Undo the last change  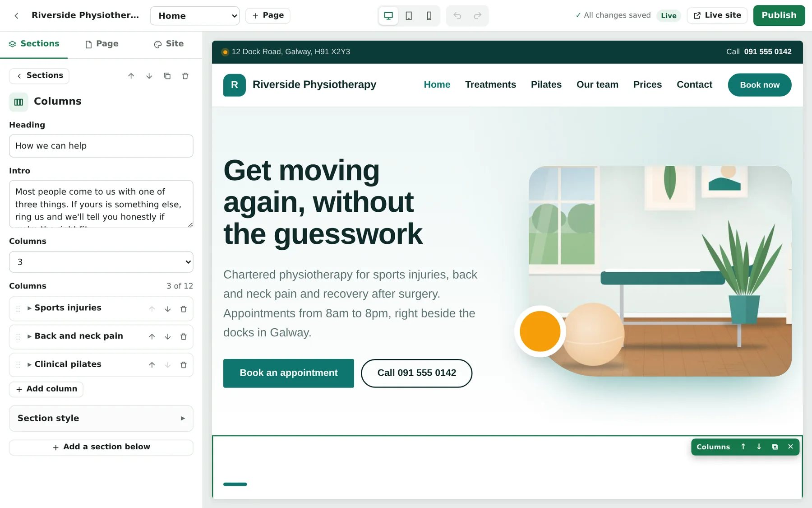click(457, 16)
